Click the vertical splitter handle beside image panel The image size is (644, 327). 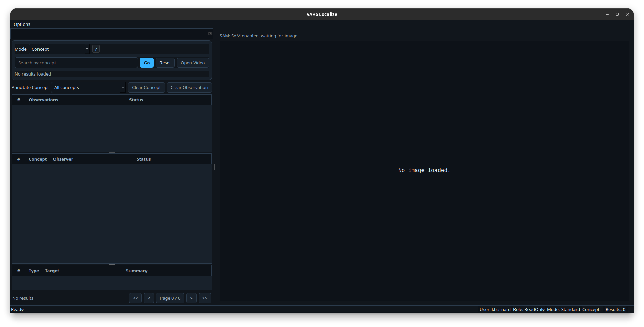pos(215,167)
